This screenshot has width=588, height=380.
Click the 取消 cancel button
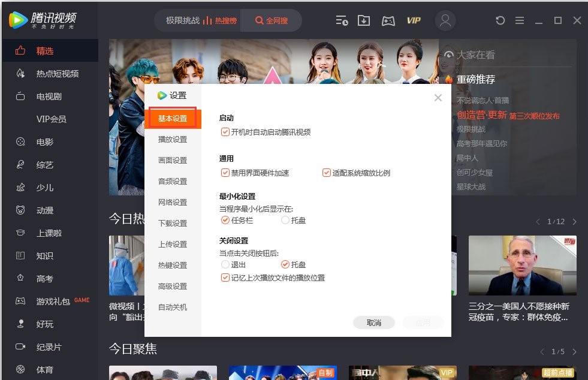coord(373,322)
